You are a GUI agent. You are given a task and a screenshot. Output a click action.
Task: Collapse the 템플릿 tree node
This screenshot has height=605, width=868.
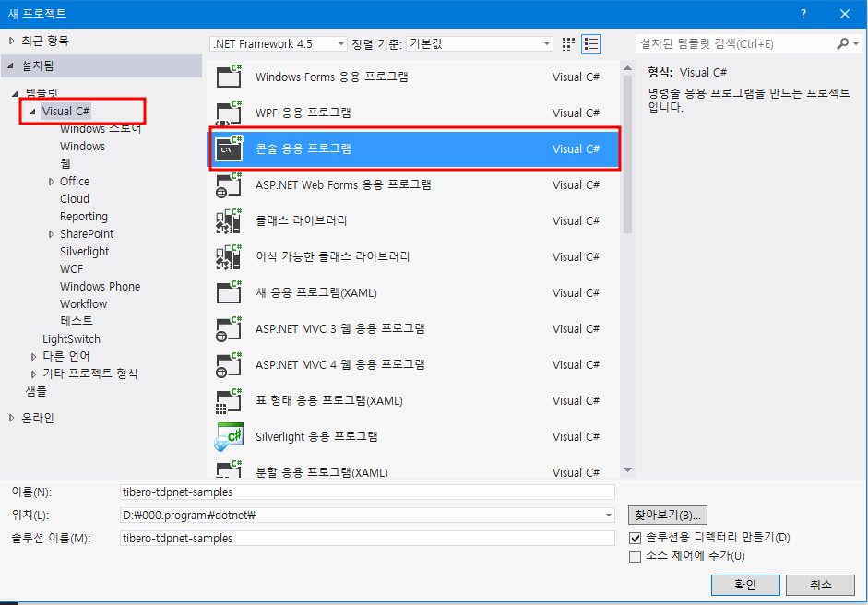point(16,93)
